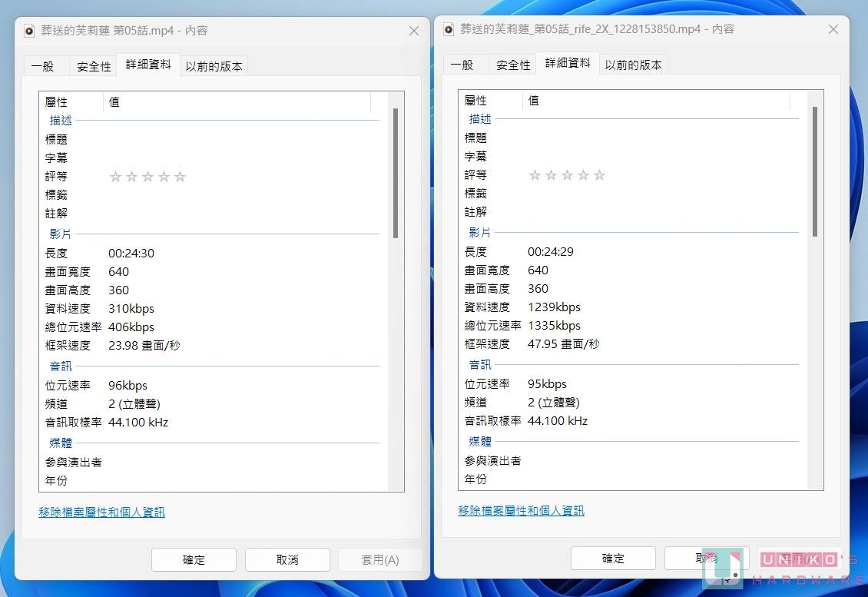
Task: Close the left 第05話.mp4 properties window
Action: (413, 31)
